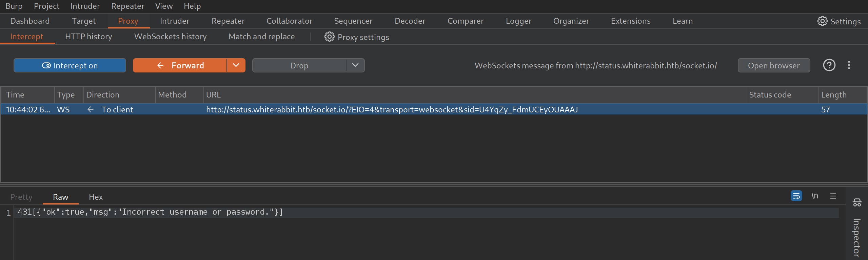Select the Hex view tab

click(96, 197)
